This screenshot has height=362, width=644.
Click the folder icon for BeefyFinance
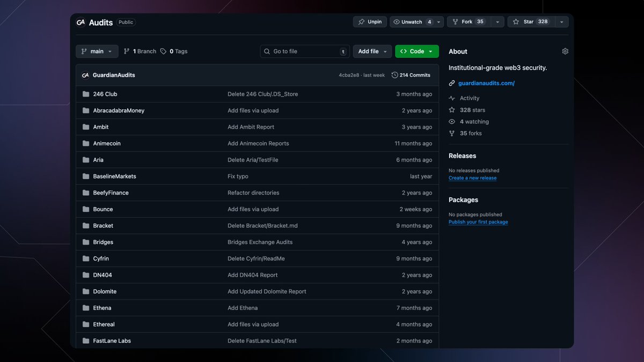86,193
